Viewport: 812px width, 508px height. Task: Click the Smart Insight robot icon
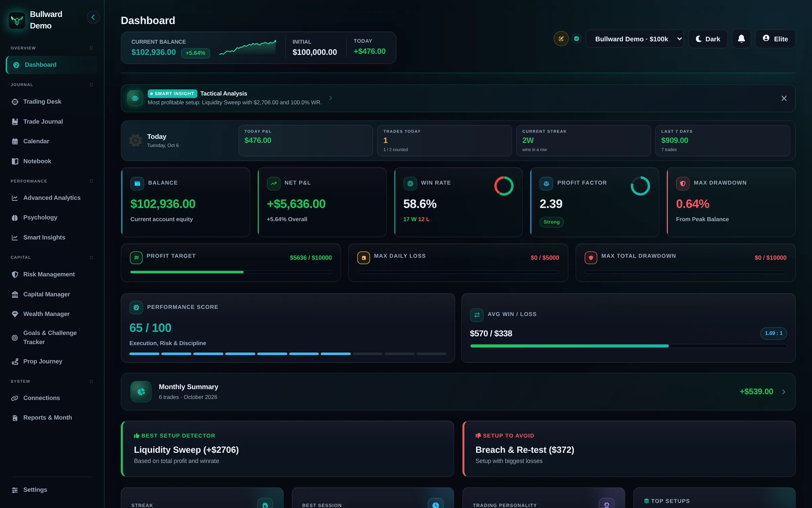click(x=135, y=98)
